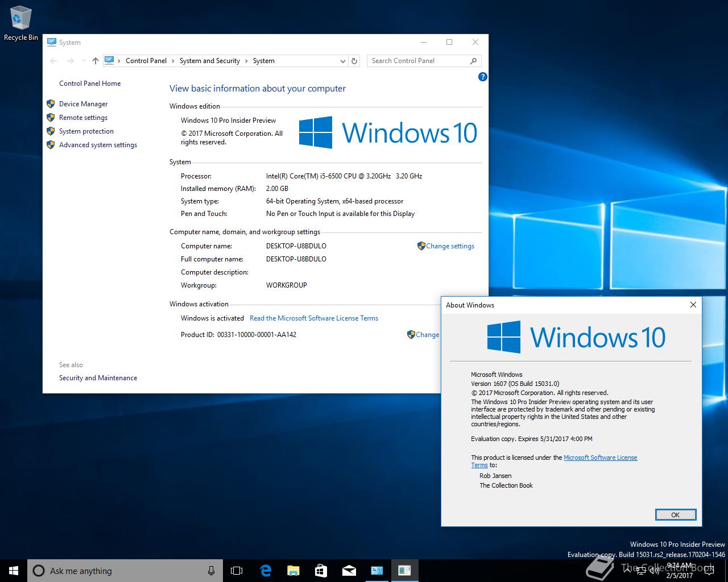Click the computer icon in address bar
This screenshot has height=582, width=728.
pos(109,60)
